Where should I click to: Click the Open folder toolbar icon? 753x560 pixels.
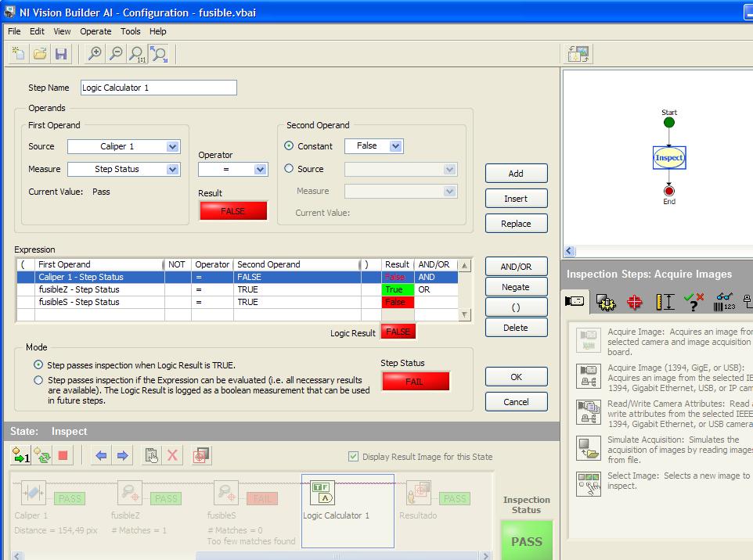[40, 54]
